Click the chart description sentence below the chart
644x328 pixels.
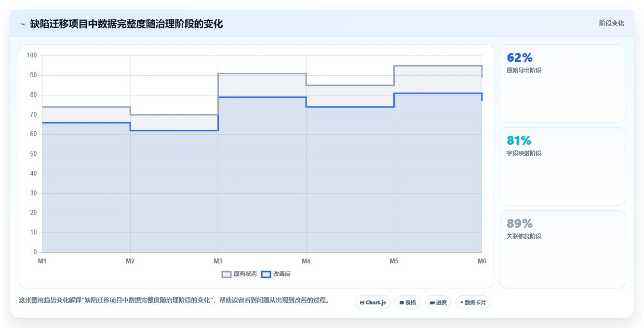174,300
